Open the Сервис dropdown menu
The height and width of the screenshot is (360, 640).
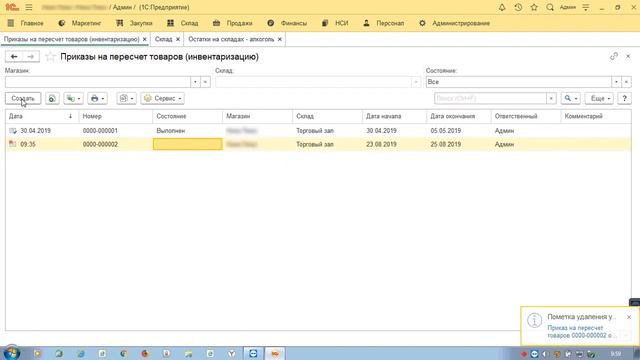(x=162, y=98)
